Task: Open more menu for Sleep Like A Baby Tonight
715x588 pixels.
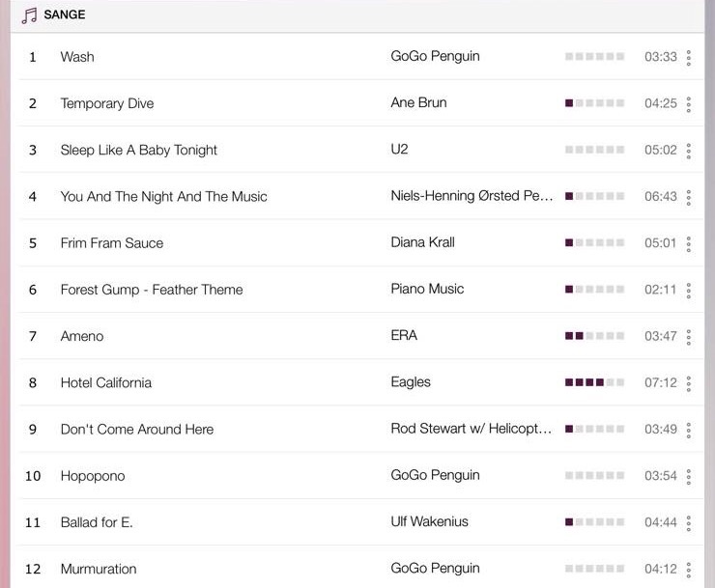Action: [689, 151]
